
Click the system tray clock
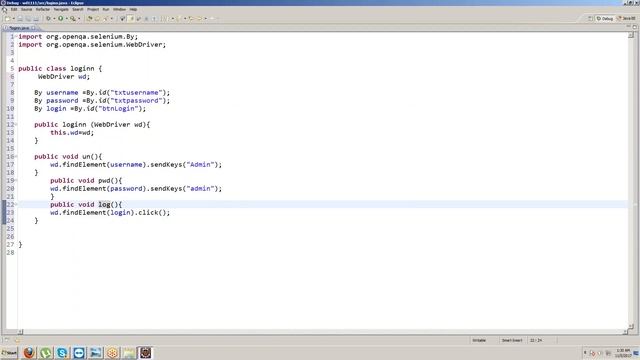coord(623,353)
